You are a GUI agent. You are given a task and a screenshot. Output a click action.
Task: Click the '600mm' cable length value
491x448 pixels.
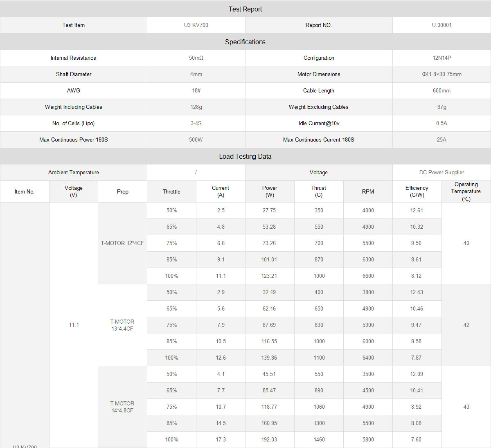[x=442, y=90]
